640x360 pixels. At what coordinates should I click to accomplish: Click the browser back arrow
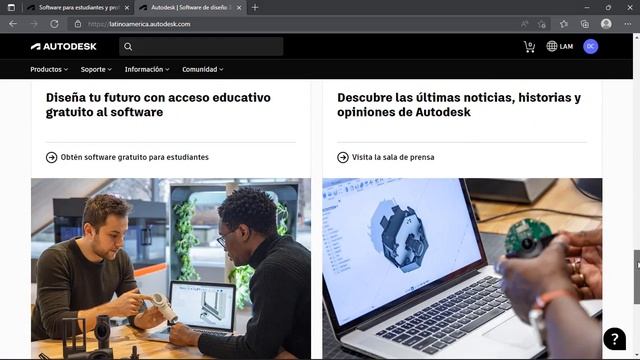tap(13, 24)
